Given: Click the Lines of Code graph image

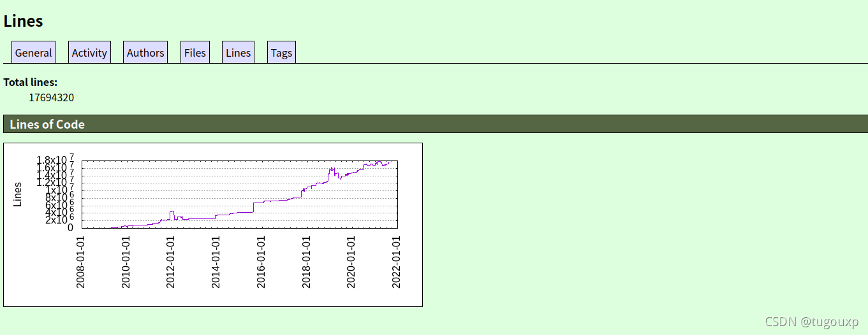Looking at the screenshot, I should click(x=213, y=225).
